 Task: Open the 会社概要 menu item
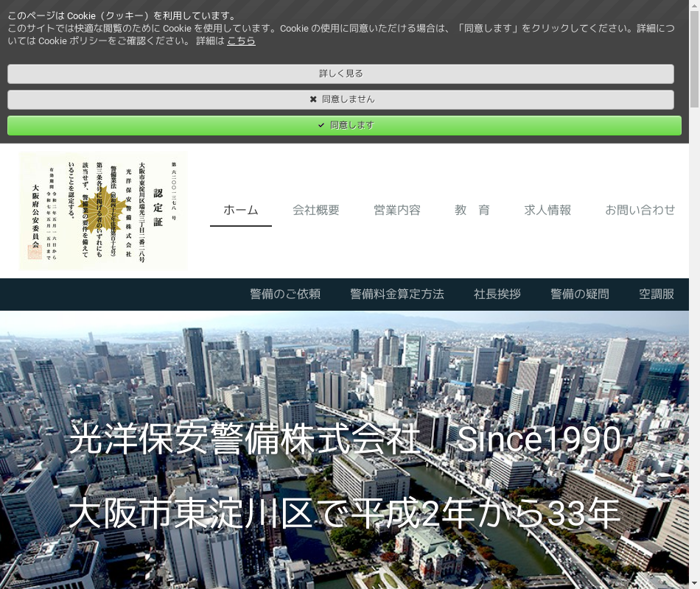pos(316,210)
